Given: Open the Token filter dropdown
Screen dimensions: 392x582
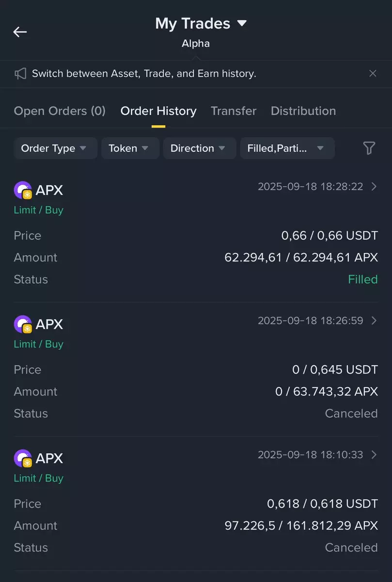Looking at the screenshot, I should point(130,148).
